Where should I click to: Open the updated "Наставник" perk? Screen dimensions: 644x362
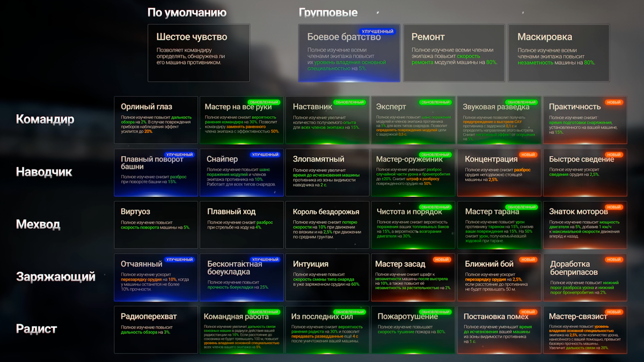[327, 119]
